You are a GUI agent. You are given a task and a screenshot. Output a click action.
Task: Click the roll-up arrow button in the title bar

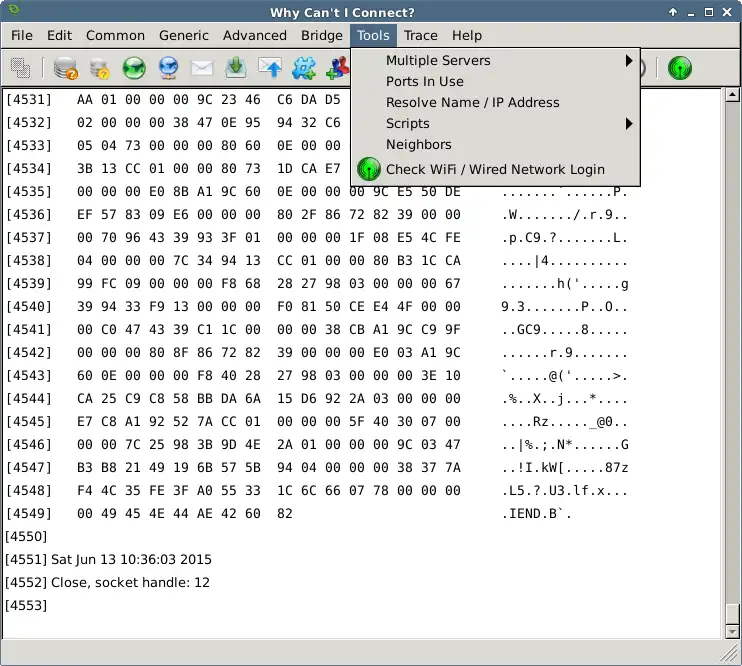tap(672, 12)
